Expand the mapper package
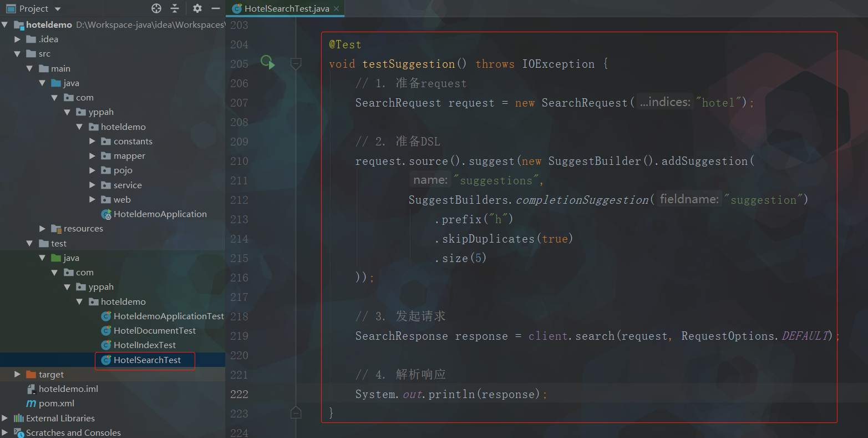Screen dimensions: 868x438 (x=93, y=156)
